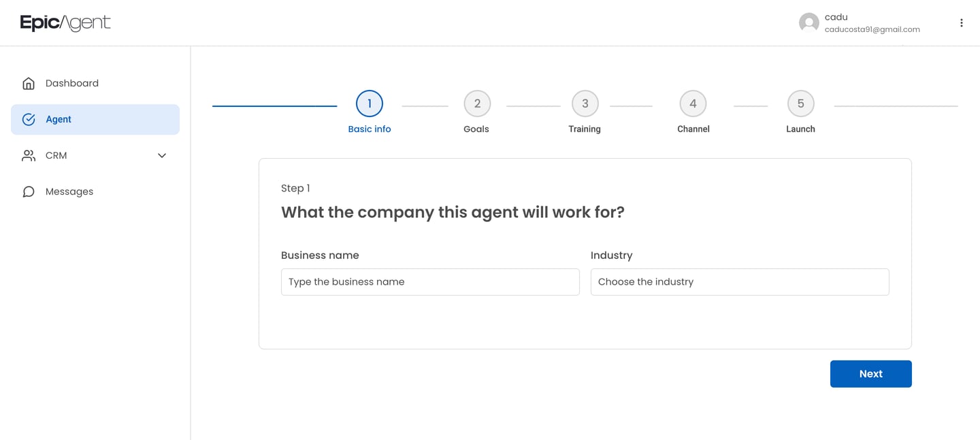Click the Agent sidebar label
The width and height of the screenshot is (980, 440).
click(59, 119)
